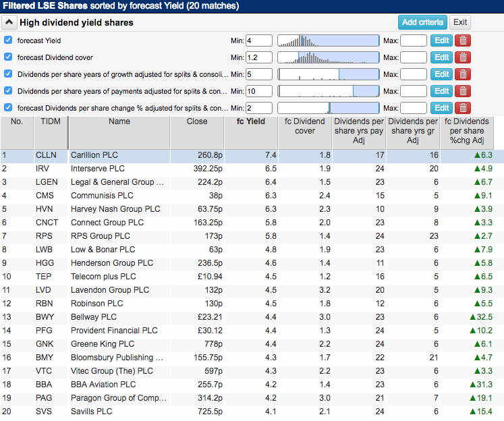
Task: Uncheck the forecast Dividend cover filter
Action: point(8,57)
